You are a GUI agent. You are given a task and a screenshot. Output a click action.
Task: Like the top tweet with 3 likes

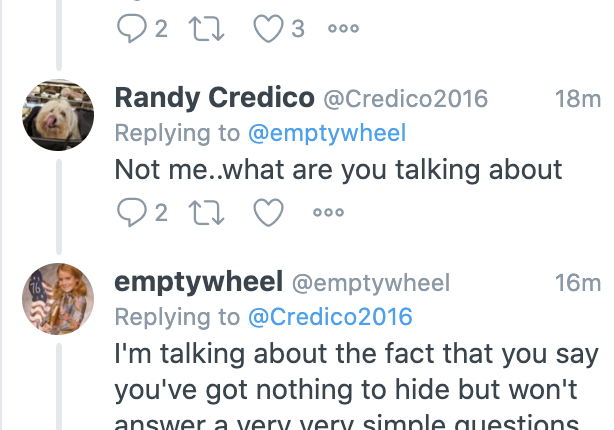point(268,29)
